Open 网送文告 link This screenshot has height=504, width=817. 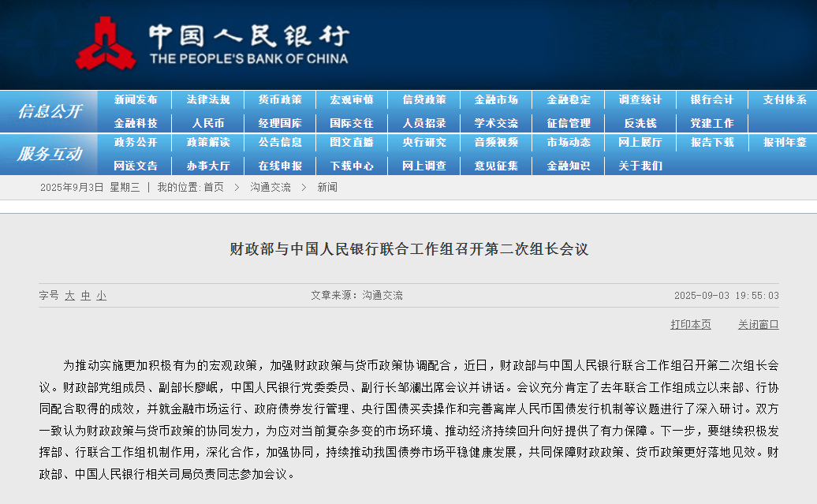click(x=136, y=166)
